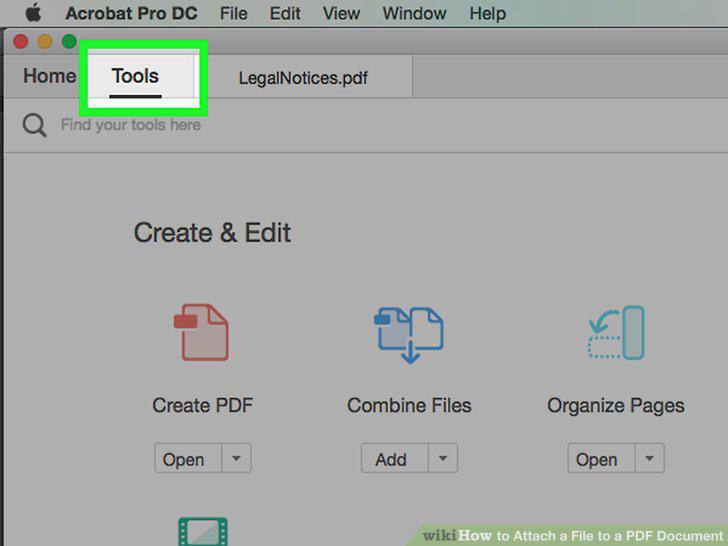Image resolution: width=728 pixels, height=546 pixels.
Task: Close the window with the red button
Action: click(x=20, y=41)
